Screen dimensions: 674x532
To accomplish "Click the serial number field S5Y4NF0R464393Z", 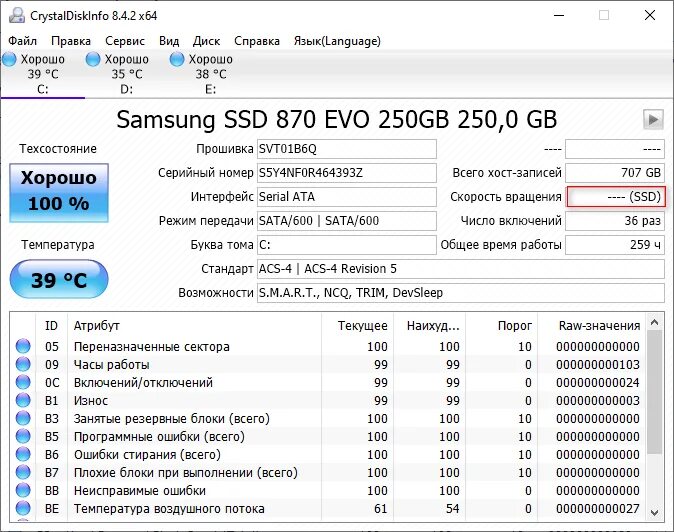I will 346,173.
